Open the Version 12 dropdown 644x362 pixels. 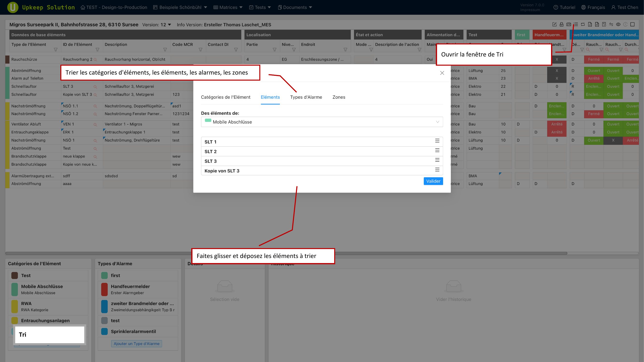tap(166, 24)
